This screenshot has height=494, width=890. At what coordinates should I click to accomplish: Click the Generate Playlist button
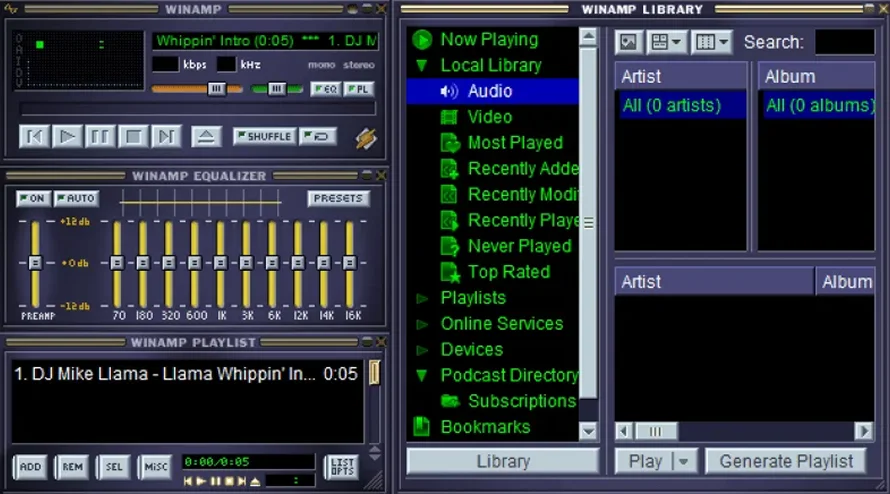786,461
